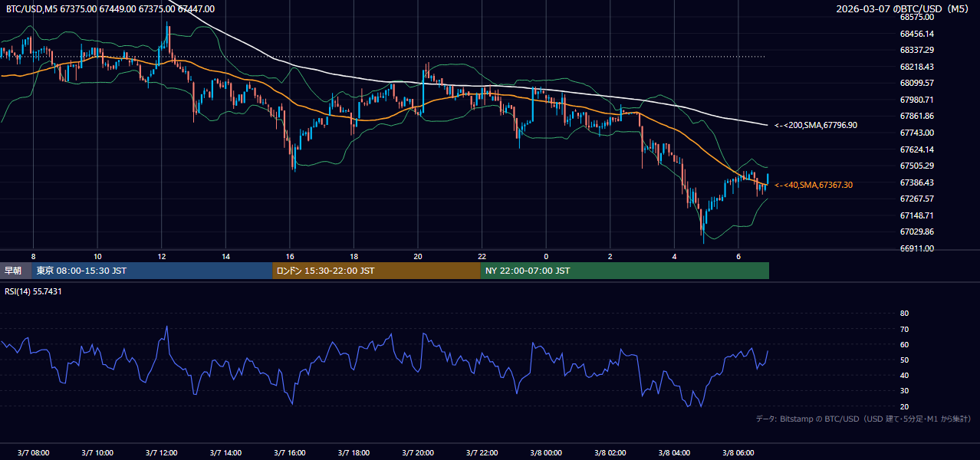Click the bottom time label 3/8 06:00
The image size is (980, 460).
point(738,453)
